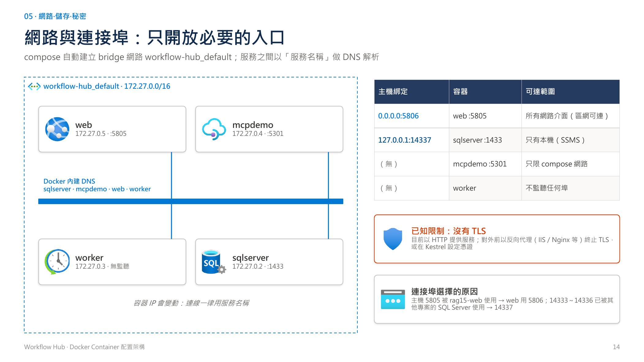
Task: Click the virtual network icon beside workflow-hub_default
Action: click(x=34, y=87)
